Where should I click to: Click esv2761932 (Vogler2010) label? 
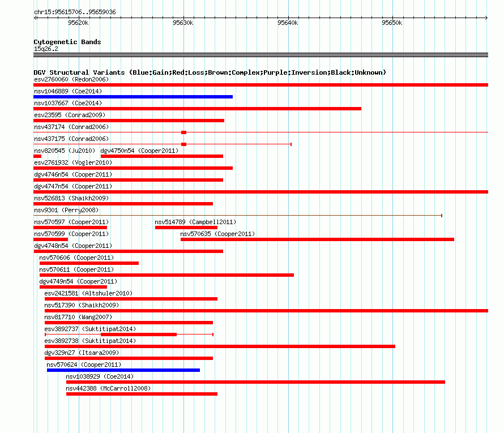tap(73, 162)
